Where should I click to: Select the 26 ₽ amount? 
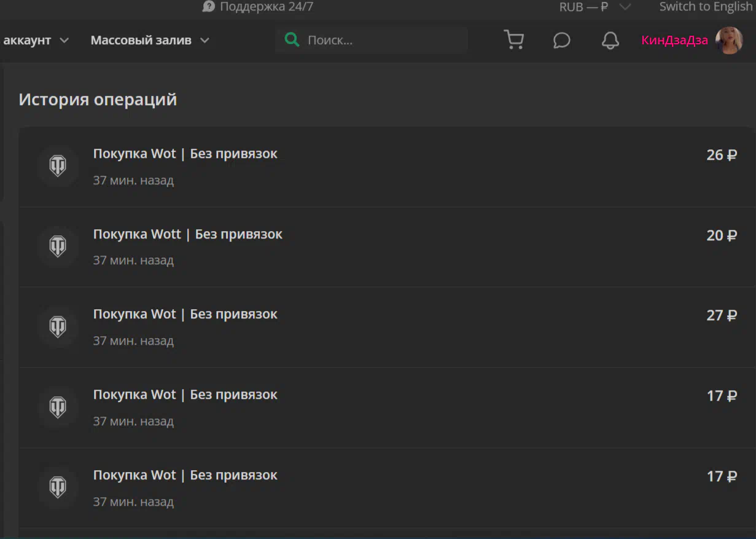(x=722, y=155)
